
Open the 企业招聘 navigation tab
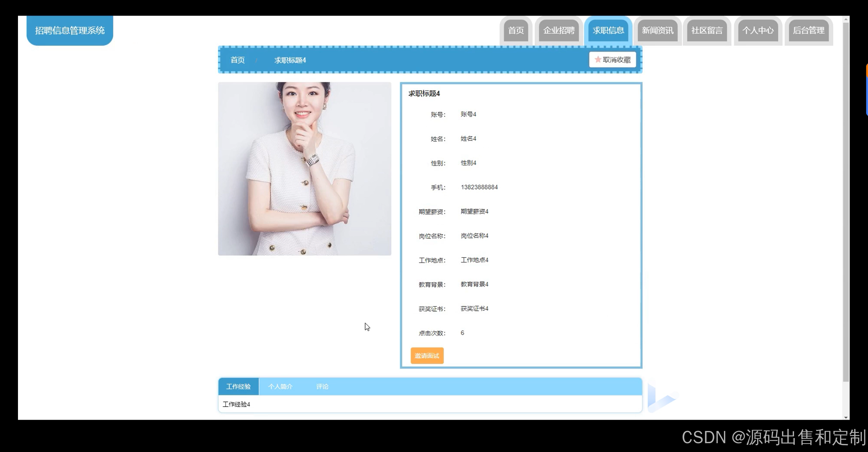coord(559,31)
